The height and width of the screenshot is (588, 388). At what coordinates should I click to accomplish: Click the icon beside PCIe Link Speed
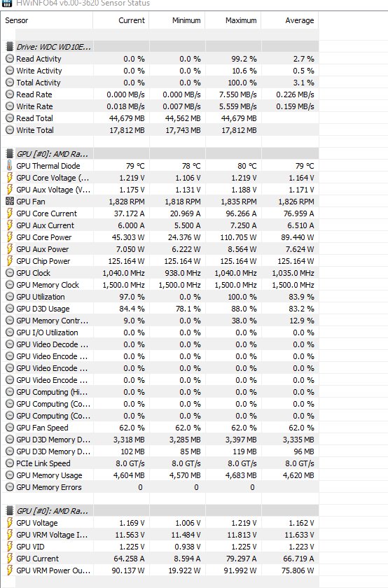click(9, 463)
